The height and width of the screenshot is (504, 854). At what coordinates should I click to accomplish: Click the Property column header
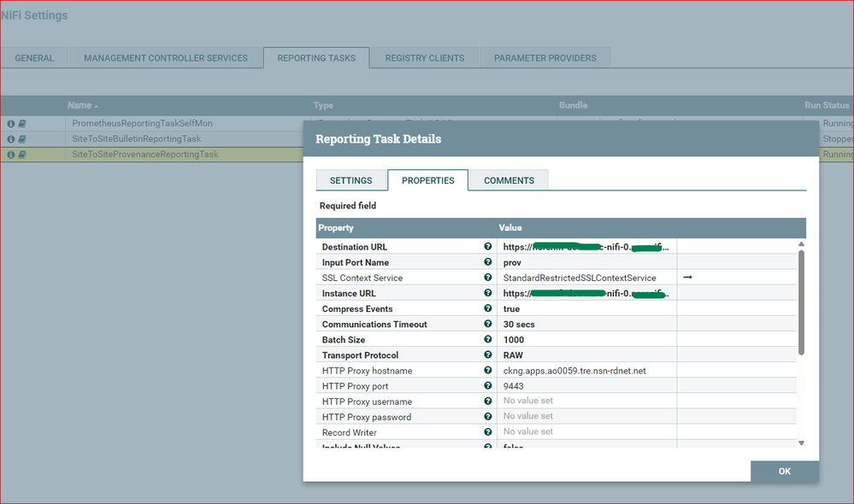coord(336,227)
